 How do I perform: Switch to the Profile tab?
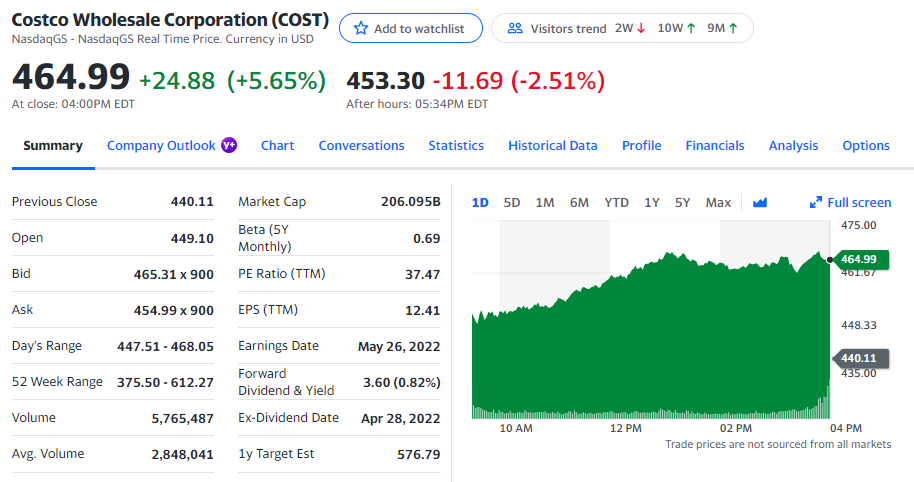(x=641, y=146)
